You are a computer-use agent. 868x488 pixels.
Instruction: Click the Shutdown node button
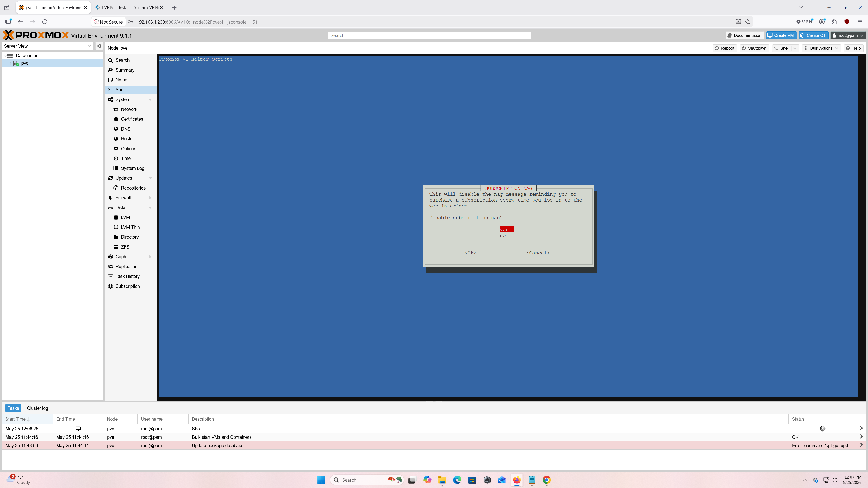[x=754, y=48]
